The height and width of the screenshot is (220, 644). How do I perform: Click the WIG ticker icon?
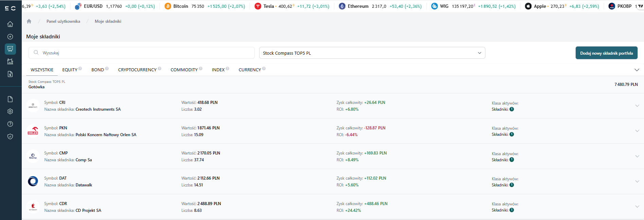click(x=434, y=6)
